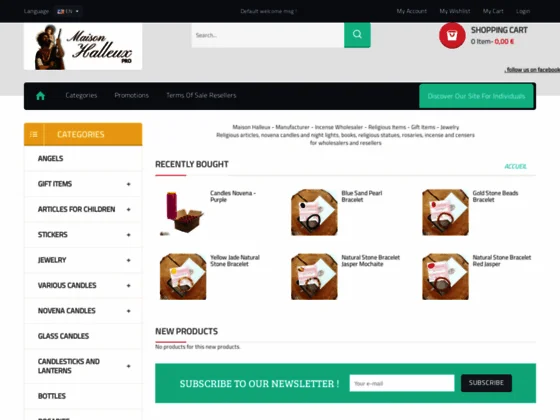
Task: Focus the newsletter e-mail field
Action: [x=402, y=383]
